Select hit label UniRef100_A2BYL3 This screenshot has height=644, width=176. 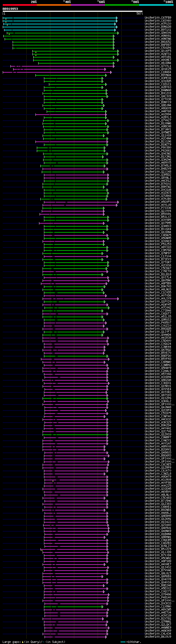158,117
